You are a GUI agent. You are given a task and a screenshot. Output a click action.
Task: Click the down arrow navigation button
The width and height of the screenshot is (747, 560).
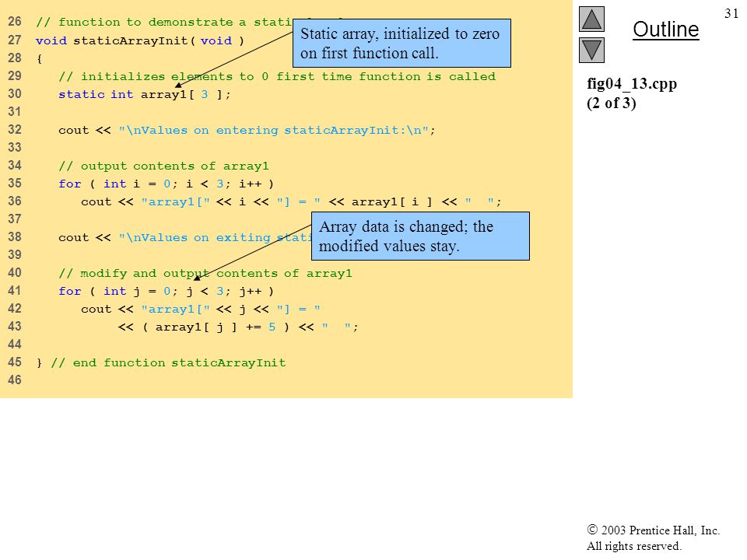[591, 50]
